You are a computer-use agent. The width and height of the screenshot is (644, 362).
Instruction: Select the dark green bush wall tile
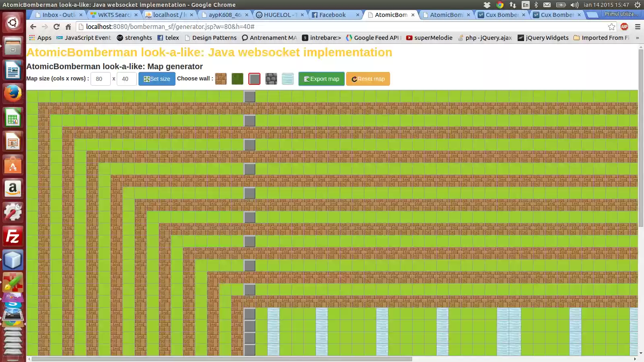(x=237, y=79)
